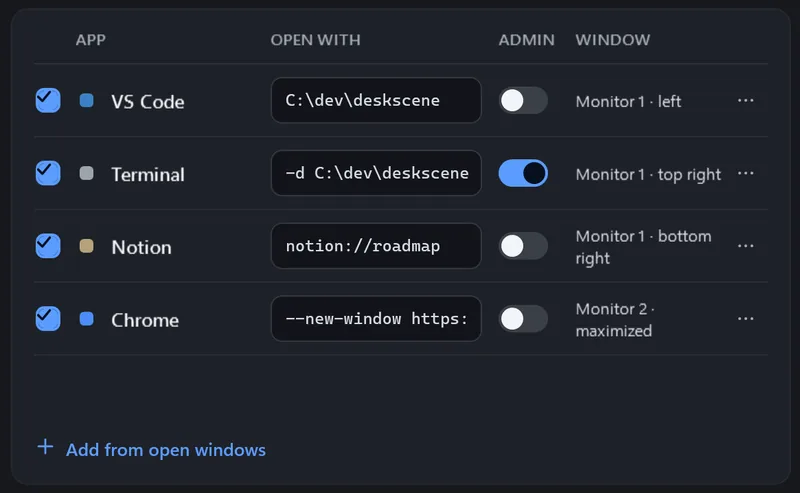Click the VS Code app name
800x493 pixels.
click(x=147, y=102)
